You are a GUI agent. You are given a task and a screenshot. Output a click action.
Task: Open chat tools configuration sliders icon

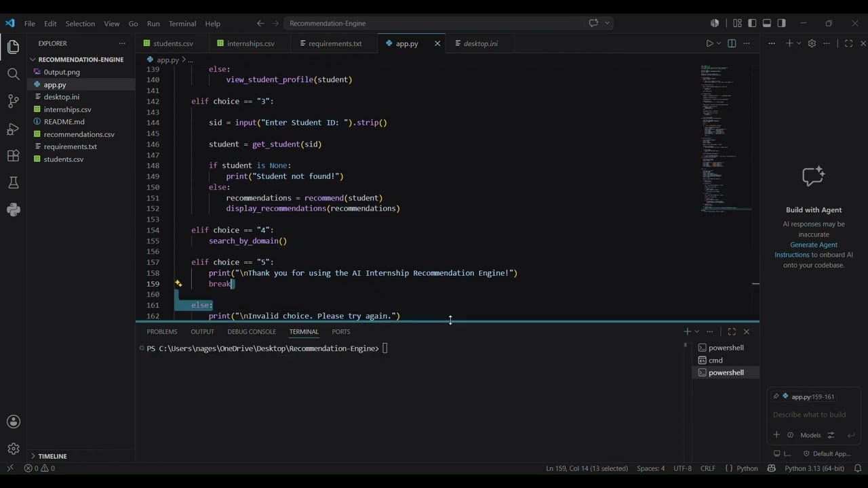pos(831,435)
